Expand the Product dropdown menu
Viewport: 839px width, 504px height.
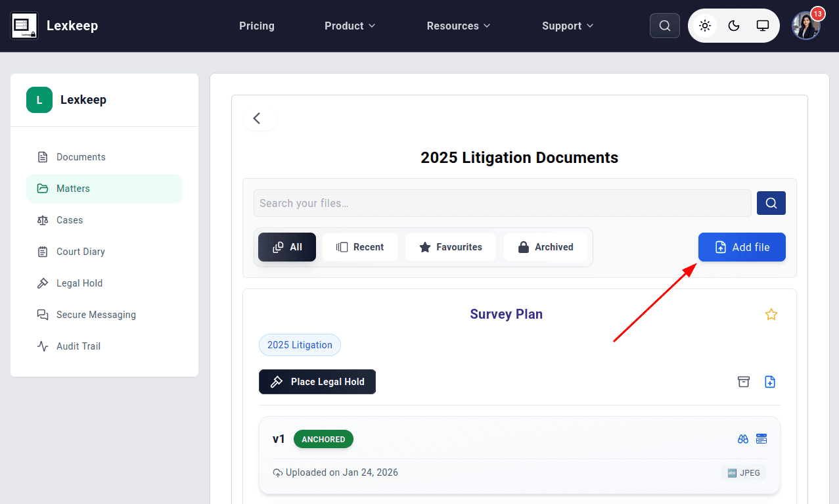[350, 26]
